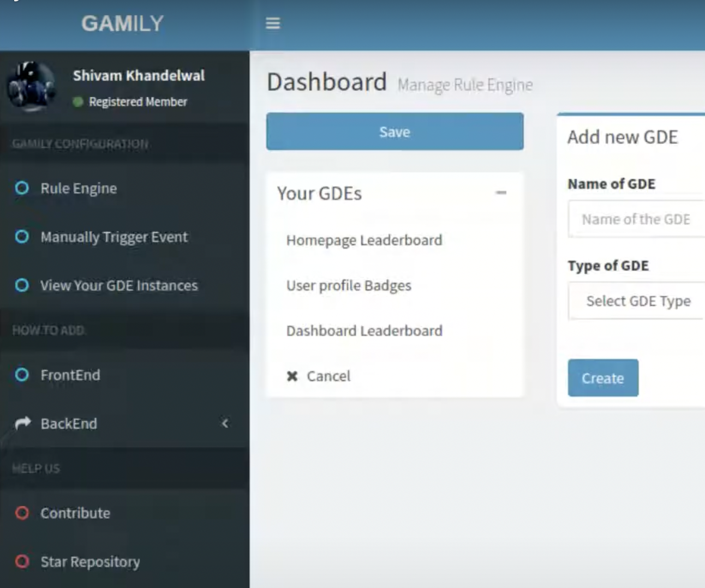Expand the BackEnd submenu chevron
705x588 pixels.
(x=225, y=423)
